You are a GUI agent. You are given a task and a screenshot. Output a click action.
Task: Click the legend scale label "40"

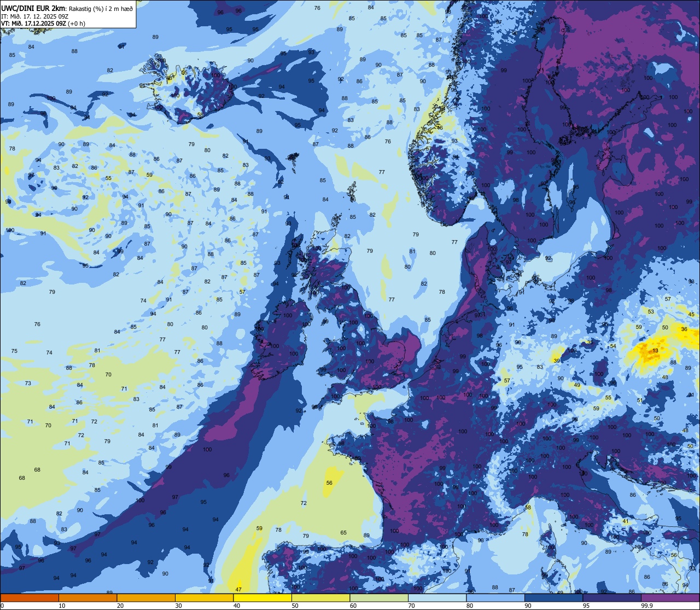click(237, 606)
